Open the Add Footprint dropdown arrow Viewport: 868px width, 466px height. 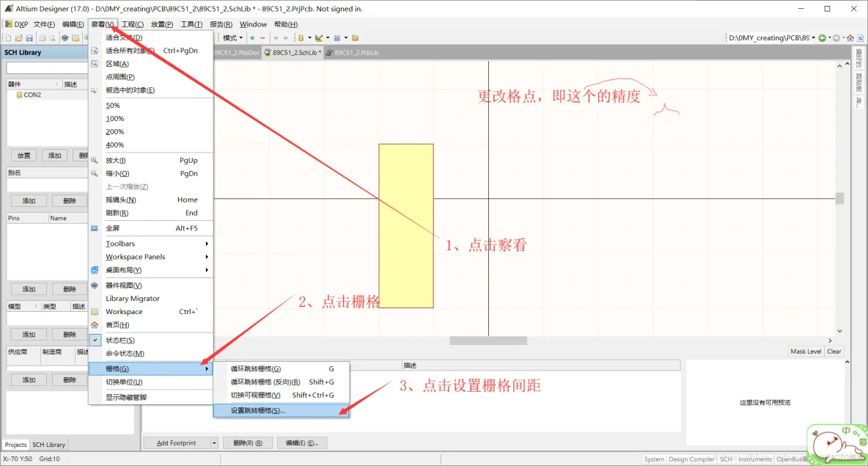coord(213,443)
